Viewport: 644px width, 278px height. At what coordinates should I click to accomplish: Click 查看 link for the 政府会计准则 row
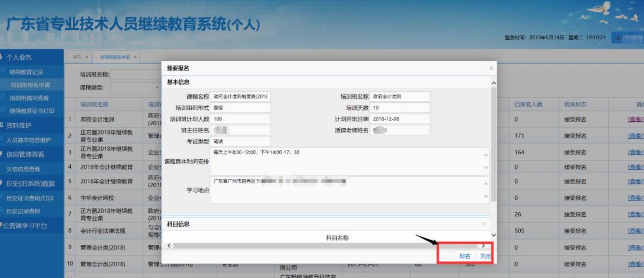tap(634, 119)
